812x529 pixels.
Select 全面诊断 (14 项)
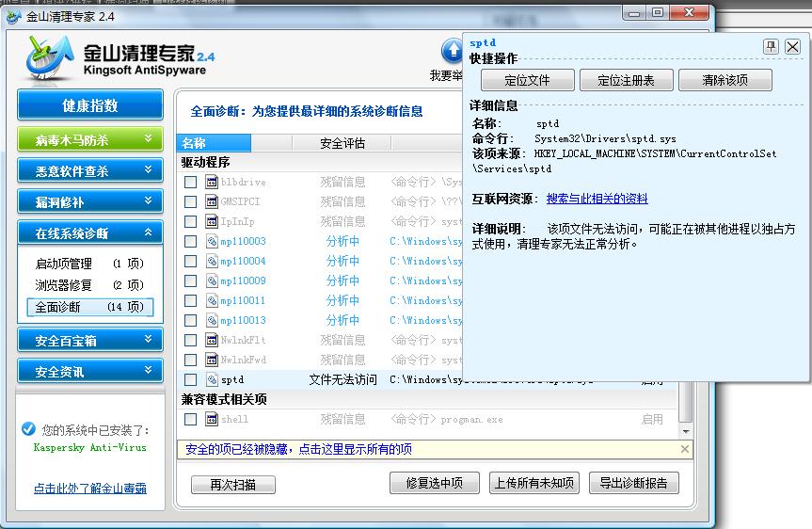pos(90,307)
